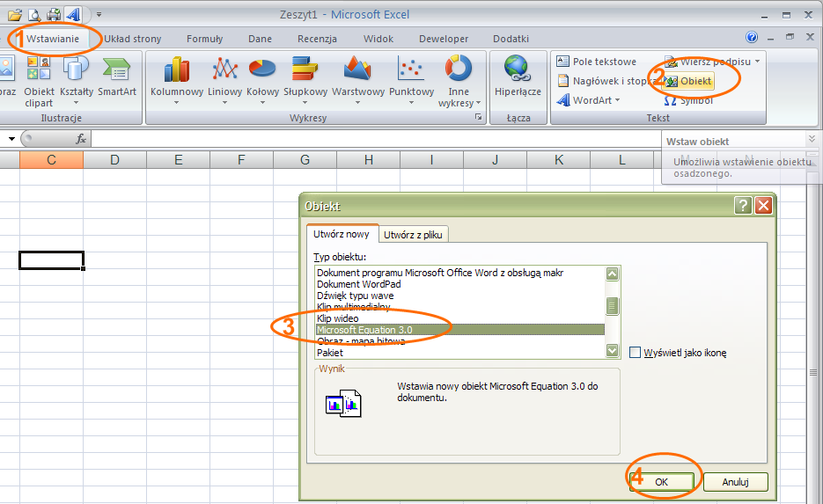Open the Kształty shapes gallery

[76, 80]
